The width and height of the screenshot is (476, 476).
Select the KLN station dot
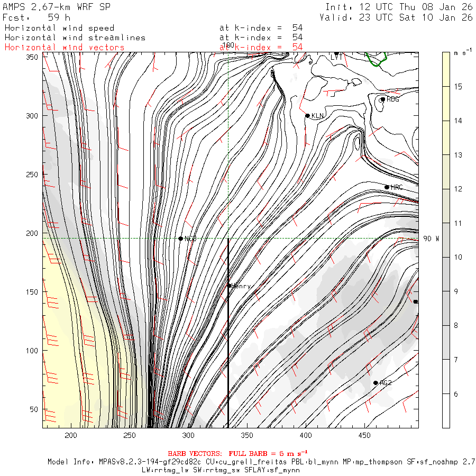pos(307,116)
